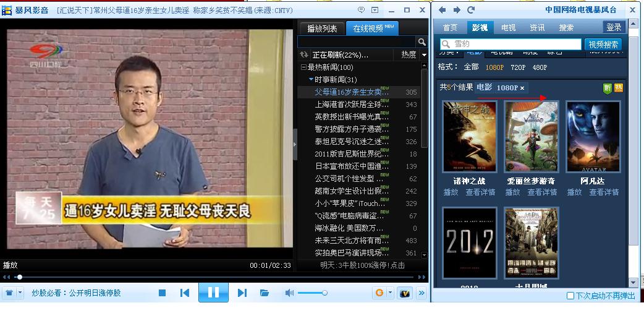The image size is (644, 334).
Task: Remove the 1080P filter tag
Action: (x=522, y=88)
